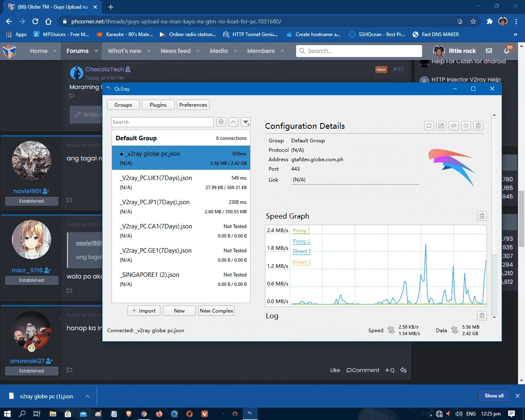Delete the configuration with the trash icon

pos(478,126)
